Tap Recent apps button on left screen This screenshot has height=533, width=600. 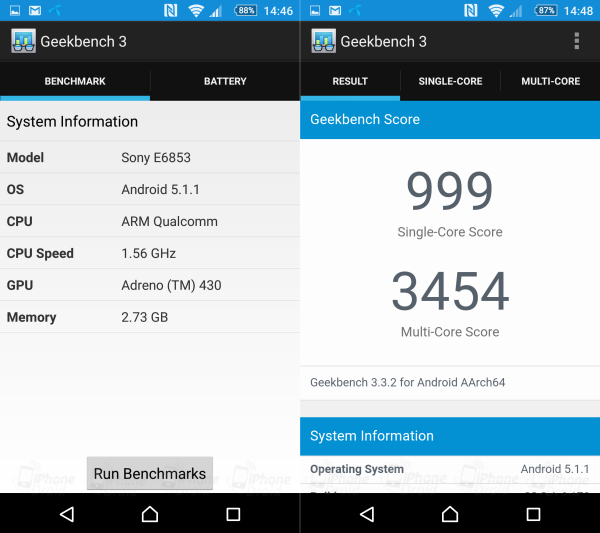tap(233, 514)
